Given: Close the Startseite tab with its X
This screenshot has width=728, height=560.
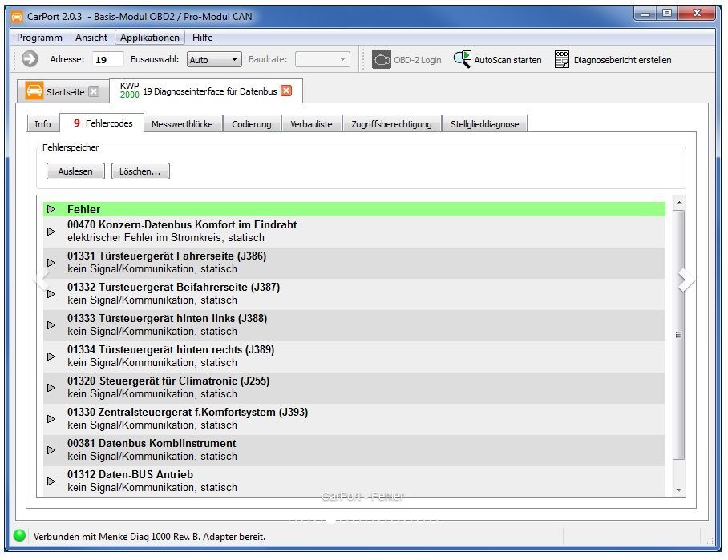Looking at the screenshot, I should point(94,91).
